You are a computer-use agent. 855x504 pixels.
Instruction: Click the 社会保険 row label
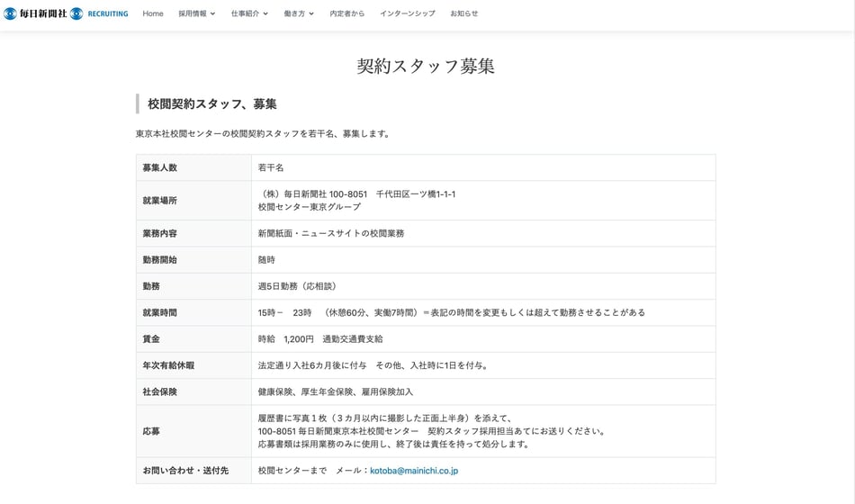[x=160, y=391]
